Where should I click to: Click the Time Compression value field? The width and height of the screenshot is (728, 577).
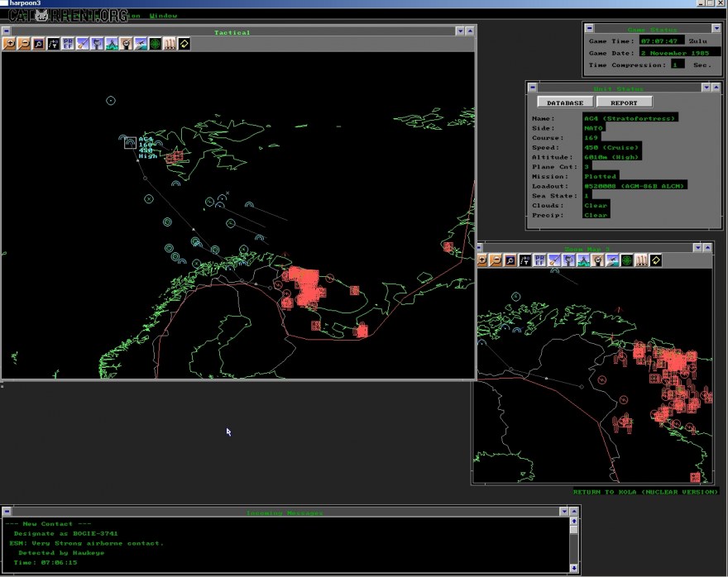coord(678,64)
